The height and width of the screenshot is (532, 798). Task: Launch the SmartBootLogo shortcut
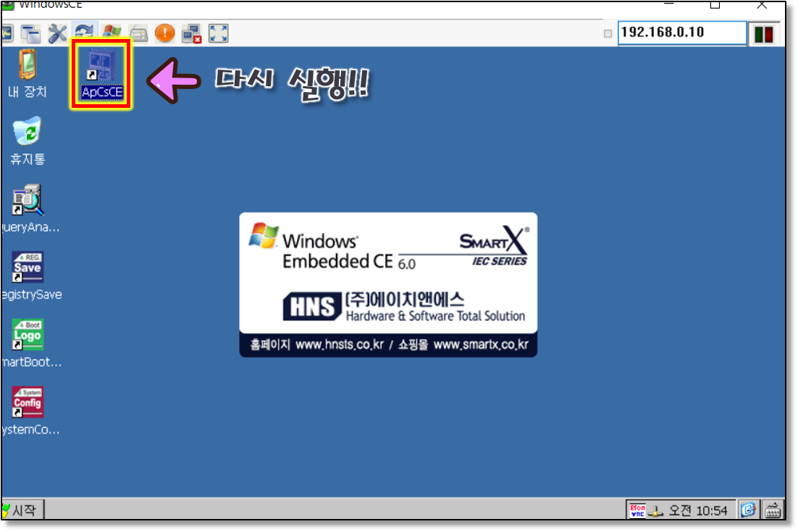click(28, 342)
